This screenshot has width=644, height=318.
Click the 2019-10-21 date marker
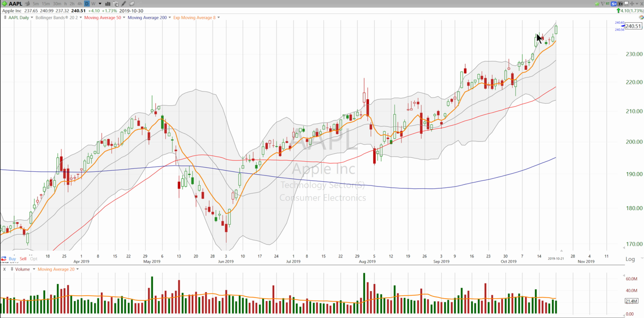(556, 259)
